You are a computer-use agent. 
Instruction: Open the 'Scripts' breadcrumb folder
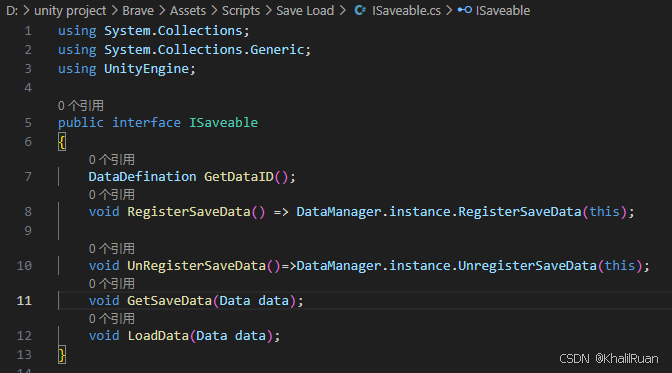[240, 10]
